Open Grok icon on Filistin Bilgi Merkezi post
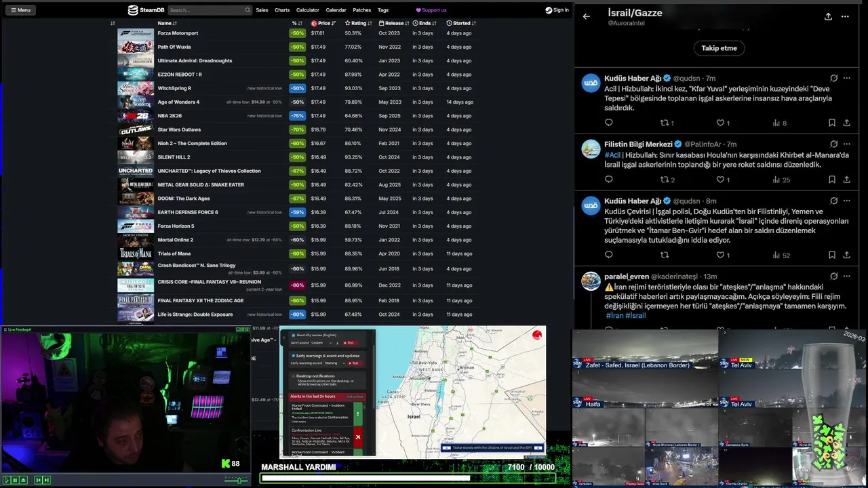The image size is (868, 488). pyautogui.click(x=834, y=144)
